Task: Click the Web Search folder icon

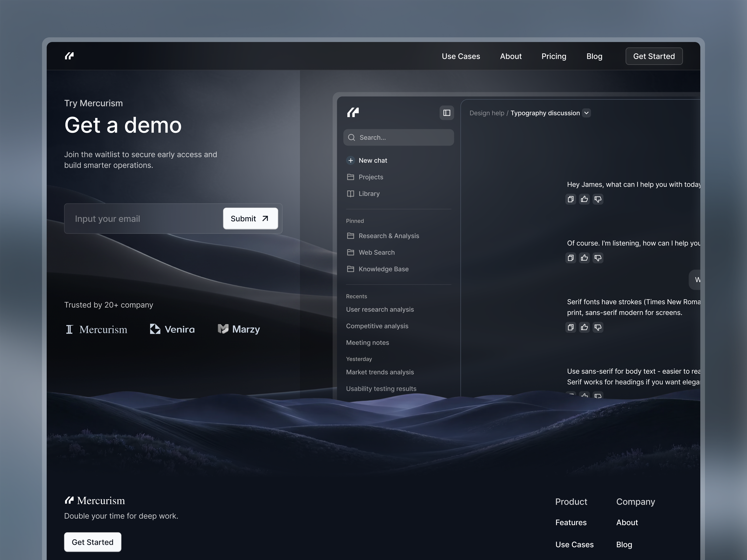Action: pos(351,252)
